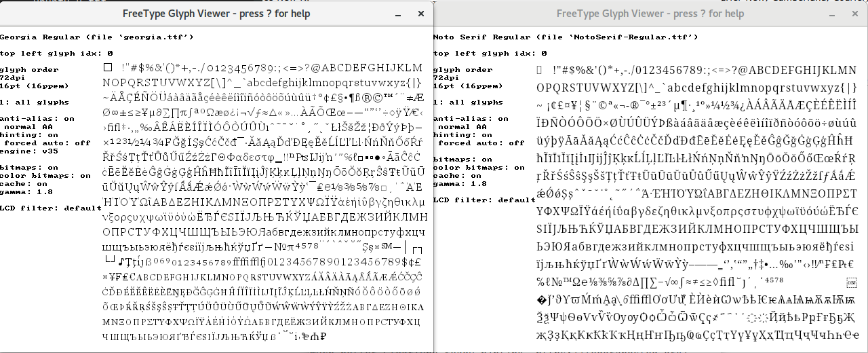Click '16pt (16ppem)' in Georgia window

point(35,86)
